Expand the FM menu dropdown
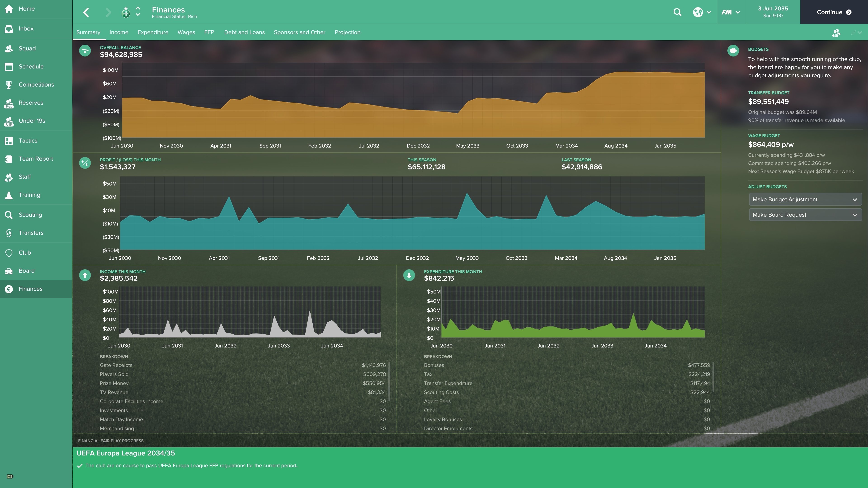 pyautogui.click(x=731, y=12)
